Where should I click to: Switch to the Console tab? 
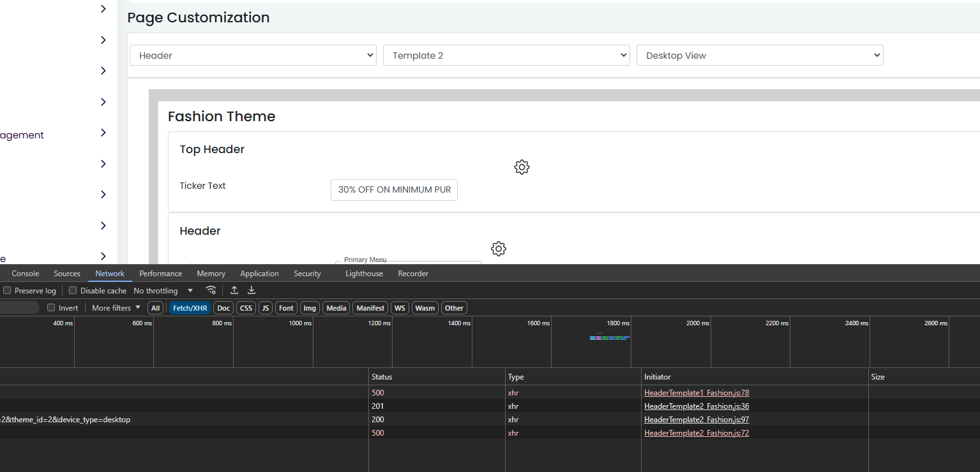click(x=26, y=274)
